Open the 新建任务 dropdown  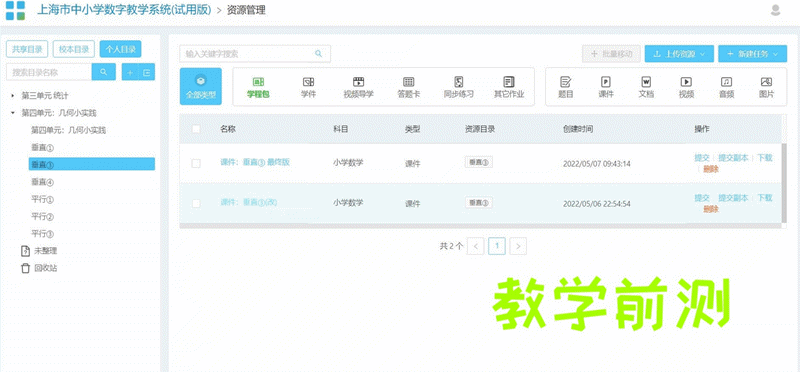(x=753, y=54)
